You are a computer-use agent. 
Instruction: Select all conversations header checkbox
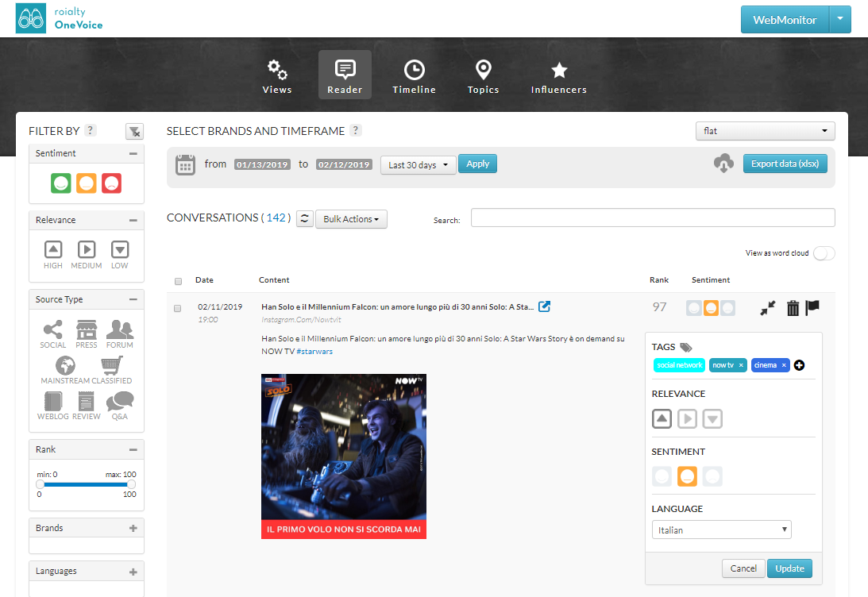point(178,281)
